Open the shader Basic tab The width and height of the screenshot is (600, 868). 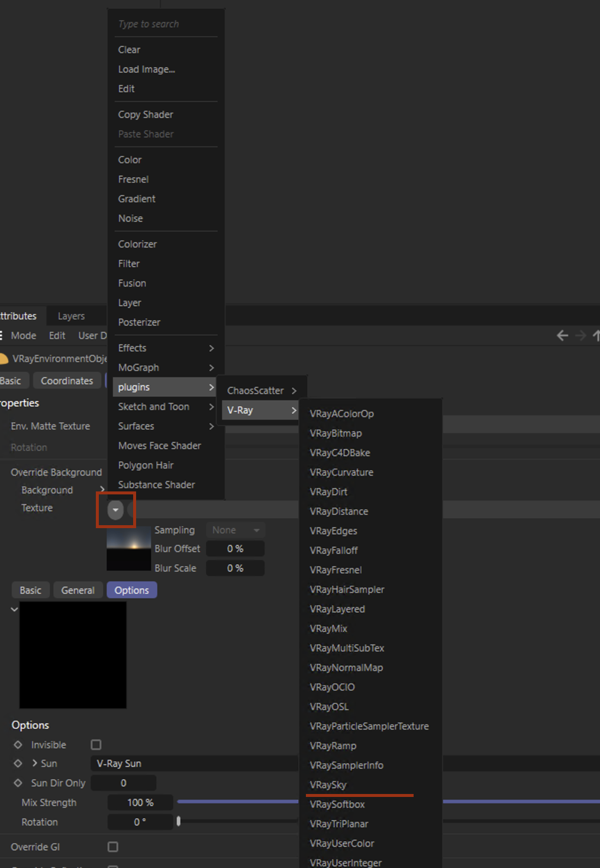point(30,590)
